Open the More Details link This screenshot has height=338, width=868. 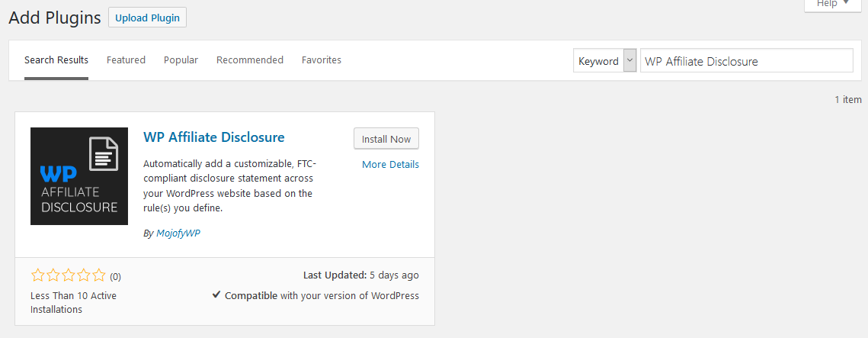(390, 165)
